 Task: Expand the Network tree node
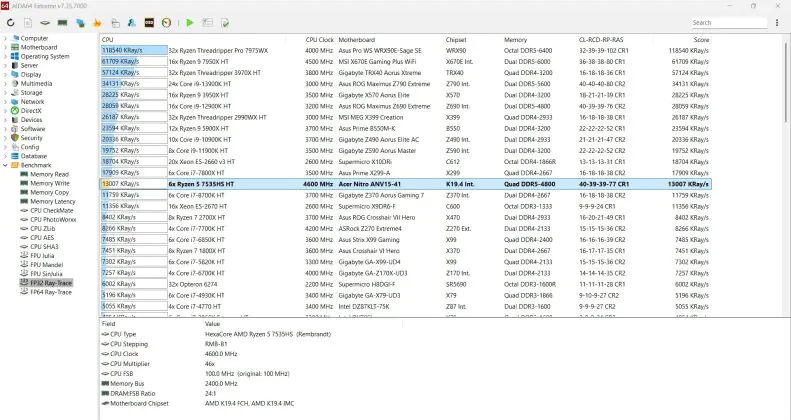[x=5, y=102]
